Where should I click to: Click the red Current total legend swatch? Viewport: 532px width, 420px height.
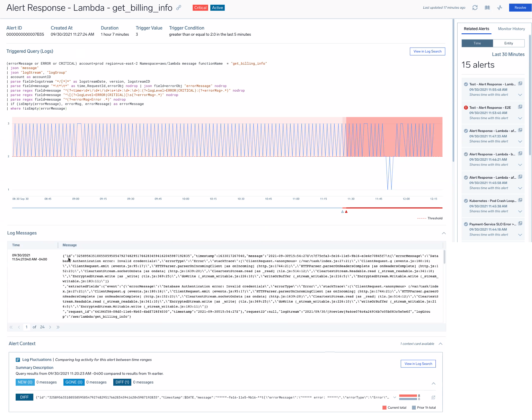tap(384, 408)
